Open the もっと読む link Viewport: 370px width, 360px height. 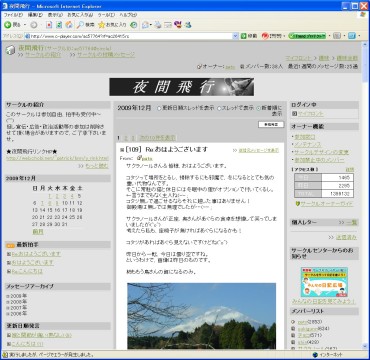point(97,166)
